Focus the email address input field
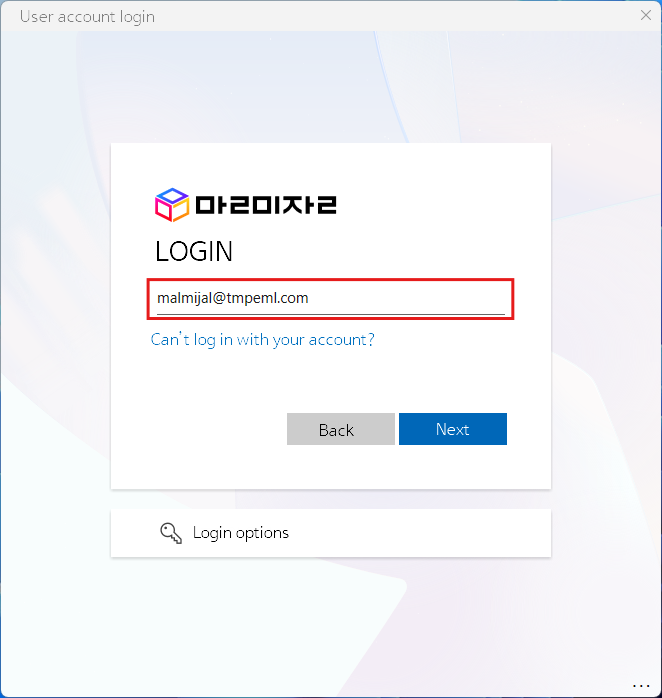 point(330,299)
